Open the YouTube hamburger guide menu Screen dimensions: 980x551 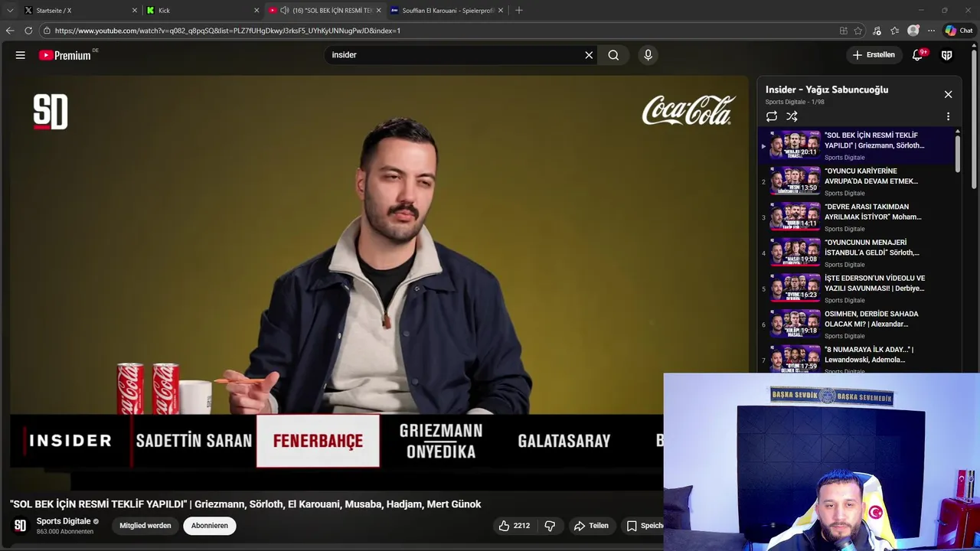click(x=21, y=55)
